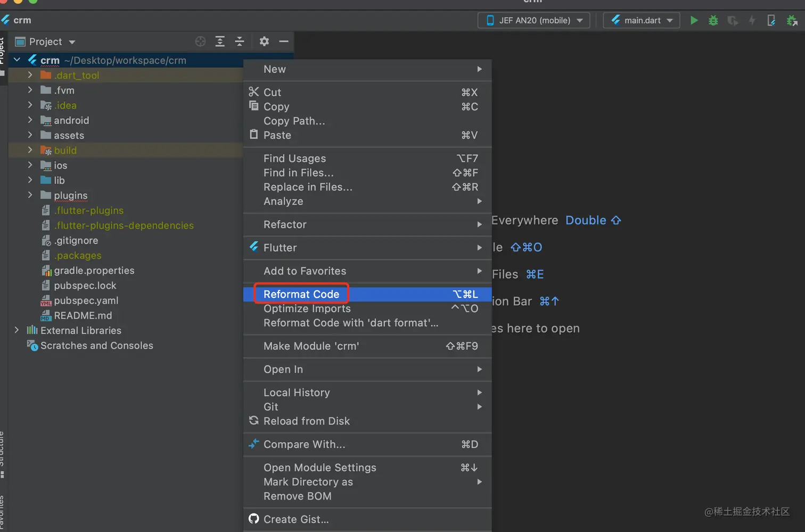Click the GitHub icon beside Create Gist
This screenshot has height=532, width=805.
[x=254, y=519]
